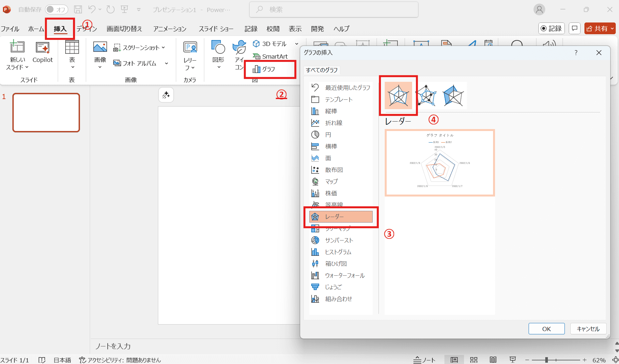Open reading view from status bar
This screenshot has width=619, height=364.
[493, 360]
